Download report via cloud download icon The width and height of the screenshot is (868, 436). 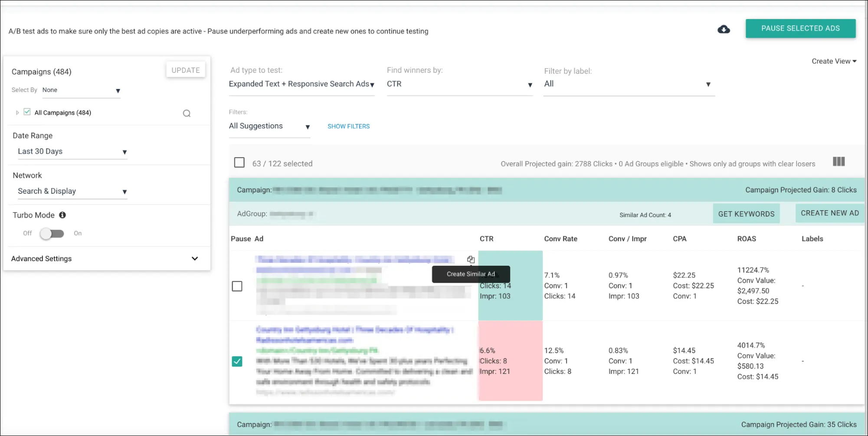point(724,29)
